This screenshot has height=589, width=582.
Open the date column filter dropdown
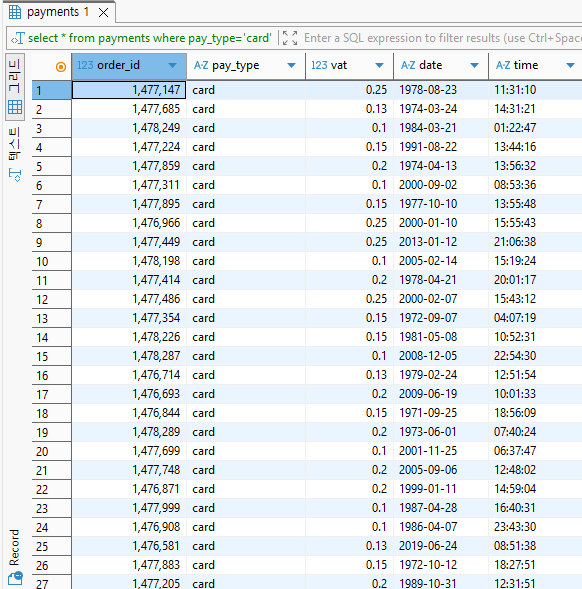click(x=475, y=66)
